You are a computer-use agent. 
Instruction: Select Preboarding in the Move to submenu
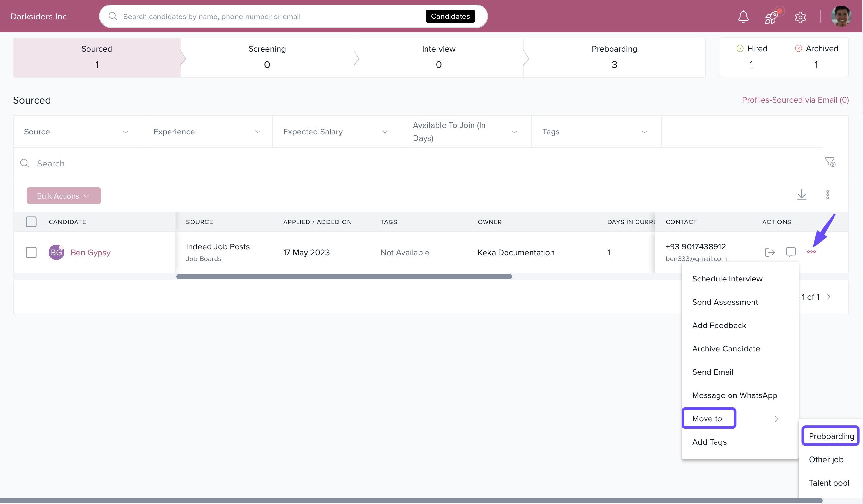831,436
